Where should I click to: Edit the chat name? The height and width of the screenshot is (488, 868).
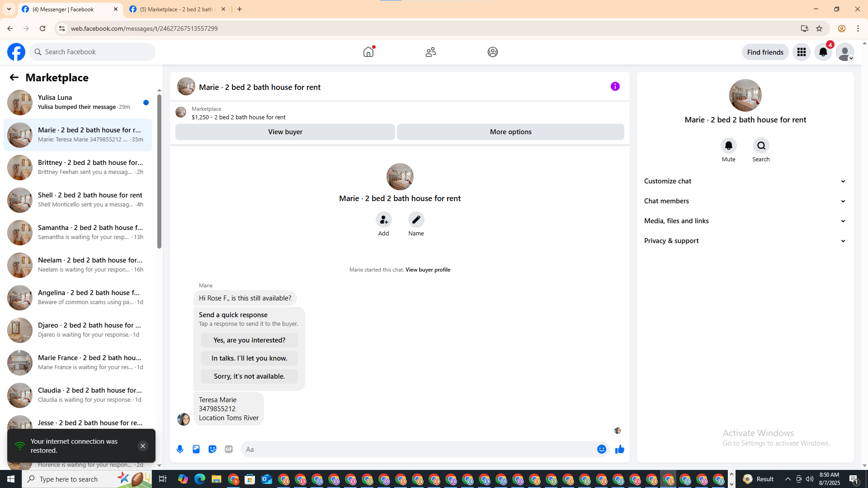pos(416,220)
